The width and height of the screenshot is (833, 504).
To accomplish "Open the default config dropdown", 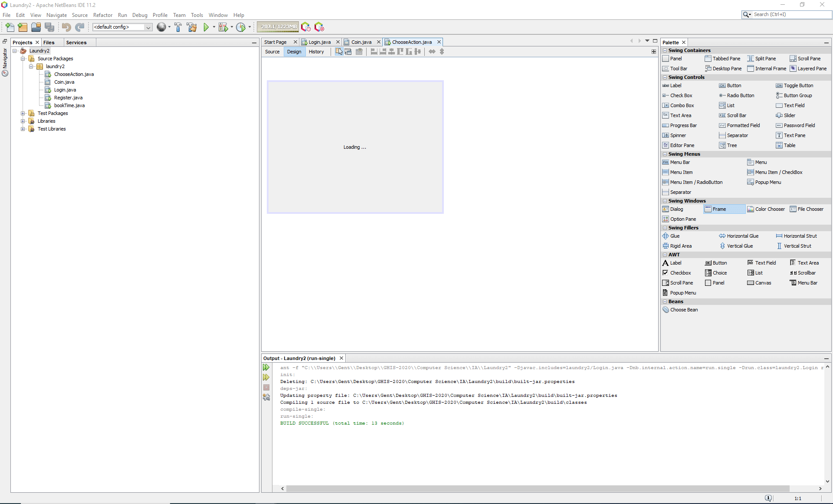I will coord(148,27).
